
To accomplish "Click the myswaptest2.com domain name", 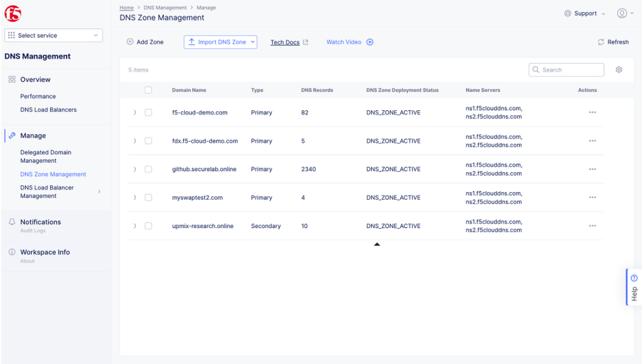I will pyautogui.click(x=197, y=197).
